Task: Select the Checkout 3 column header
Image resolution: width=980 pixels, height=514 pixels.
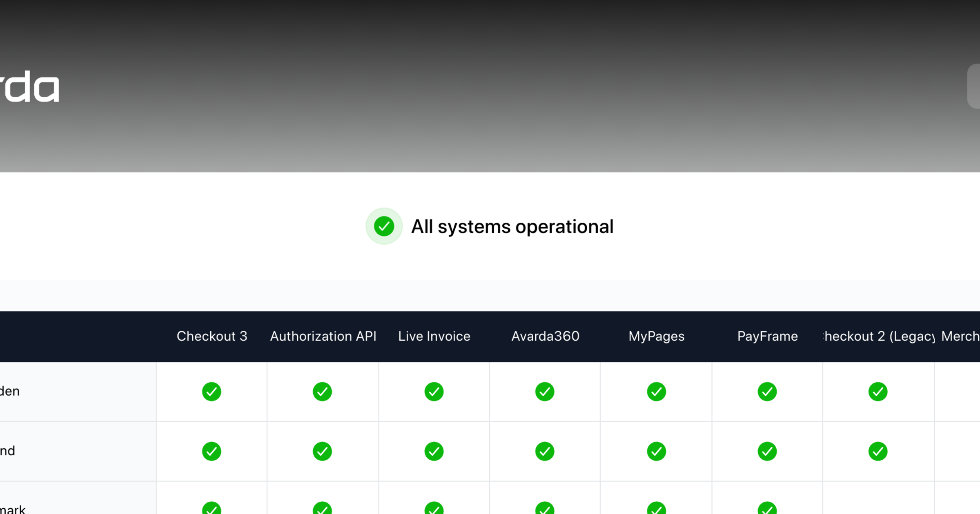Action: pos(212,336)
